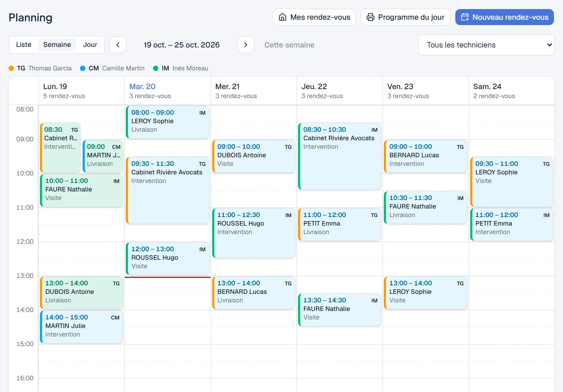The image size is (563, 392).
Task: Open Thursday 08:30 Cabinet Rivière Avocats appointment
Action: 340,156
